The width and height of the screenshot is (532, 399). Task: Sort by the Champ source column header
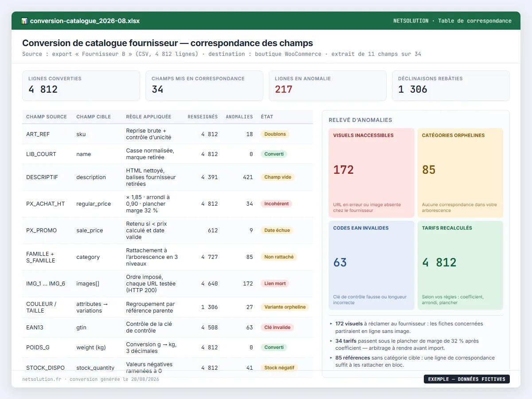point(47,117)
